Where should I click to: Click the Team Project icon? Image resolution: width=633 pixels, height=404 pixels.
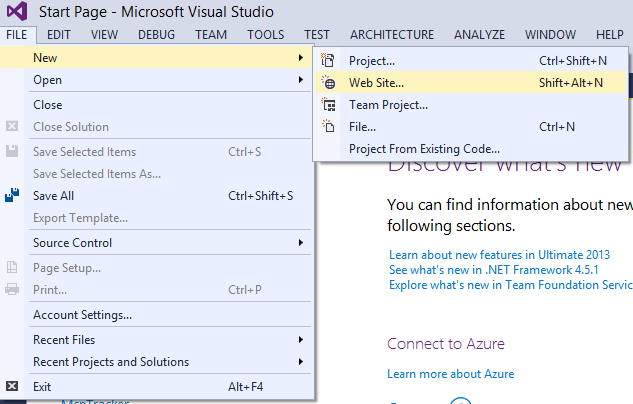[x=328, y=104]
